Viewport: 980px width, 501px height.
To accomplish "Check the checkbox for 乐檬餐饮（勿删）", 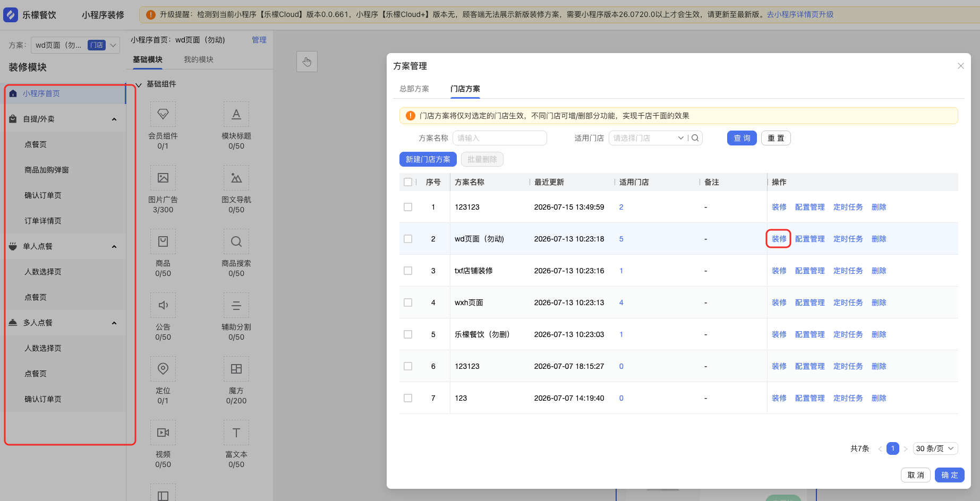I will [408, 334].
